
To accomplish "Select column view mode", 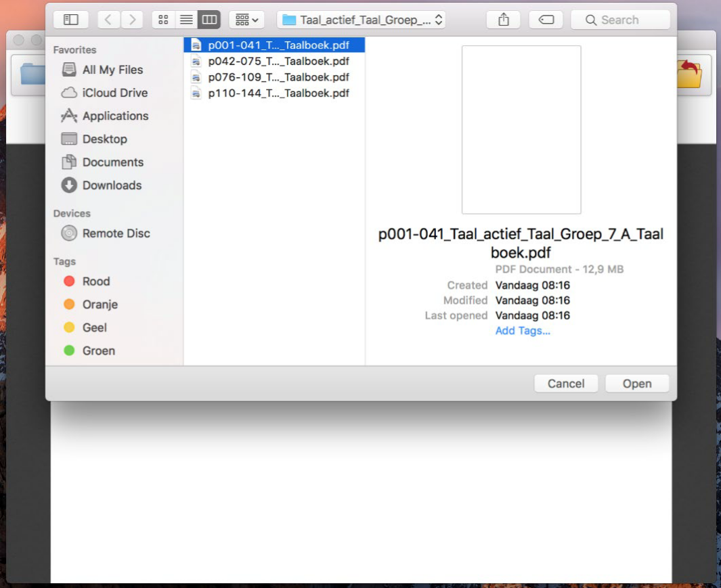I will [208, 20].
